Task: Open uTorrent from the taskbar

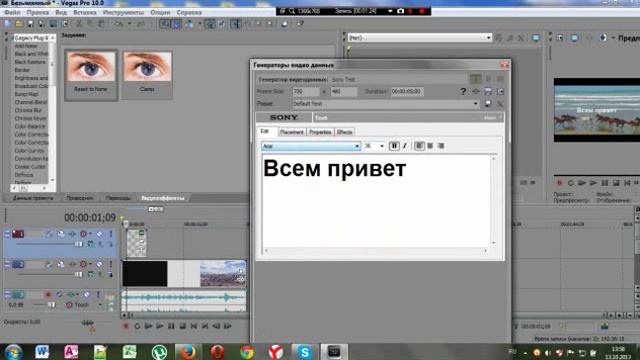Action: pyautogui.click(x=159, y=351)
